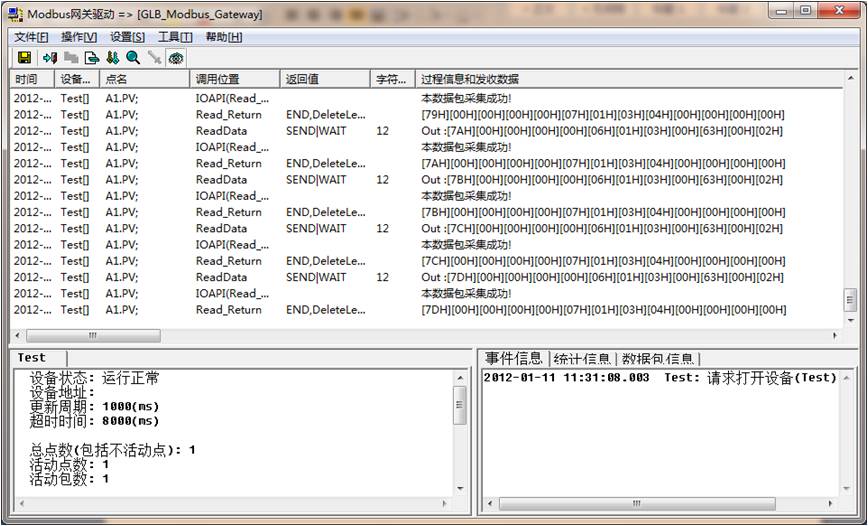Open the 设置[S] menu

pos(127,37)
